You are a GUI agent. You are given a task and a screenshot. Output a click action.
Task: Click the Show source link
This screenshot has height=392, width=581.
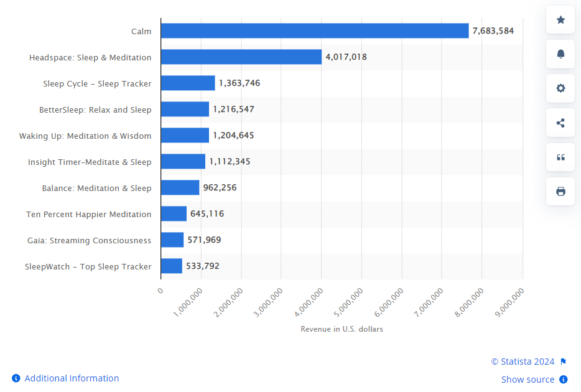click(x=528, y=380)
